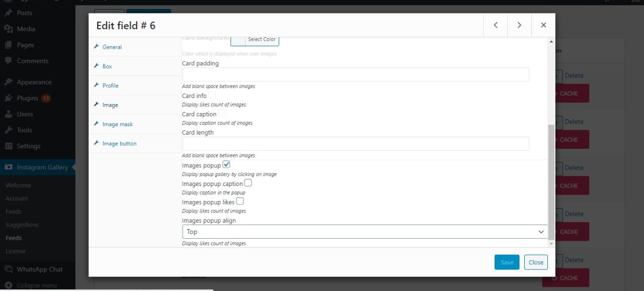Switch to the Image mask tab
Screen dimensions: 644x291
(x=117, y=124)
